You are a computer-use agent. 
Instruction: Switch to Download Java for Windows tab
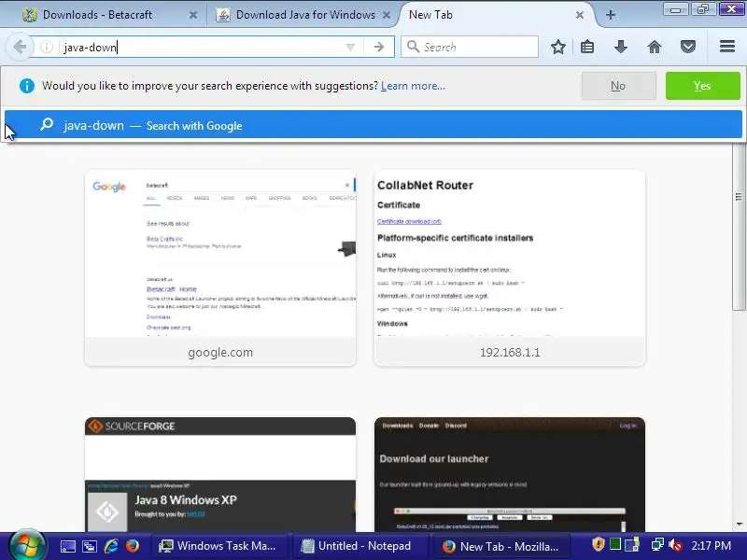tap(305, 15)
